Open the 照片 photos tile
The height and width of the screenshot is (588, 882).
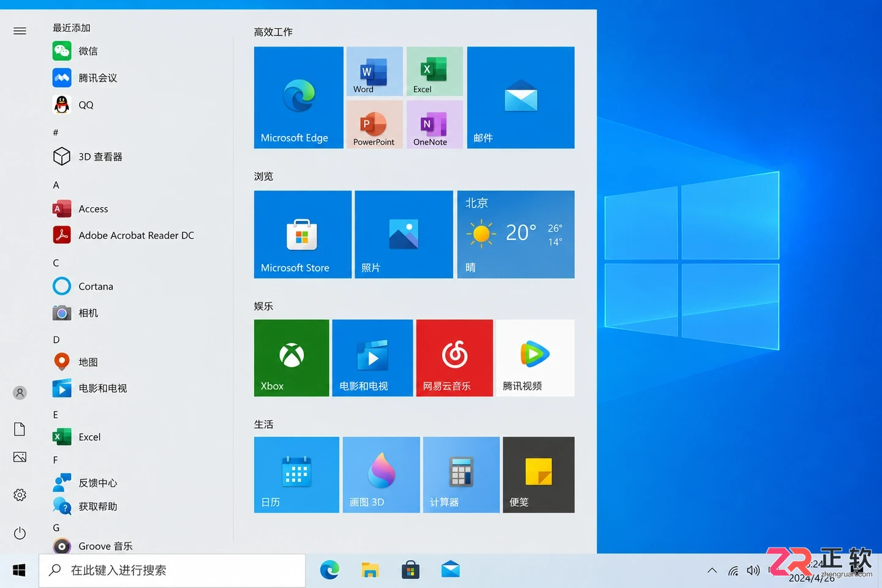pos(404,235)
